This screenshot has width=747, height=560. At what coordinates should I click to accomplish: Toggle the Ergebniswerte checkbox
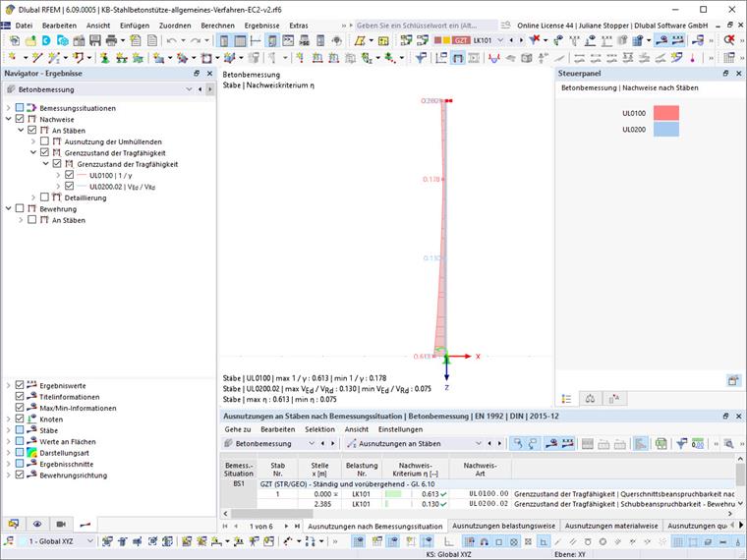click(20, 385)
